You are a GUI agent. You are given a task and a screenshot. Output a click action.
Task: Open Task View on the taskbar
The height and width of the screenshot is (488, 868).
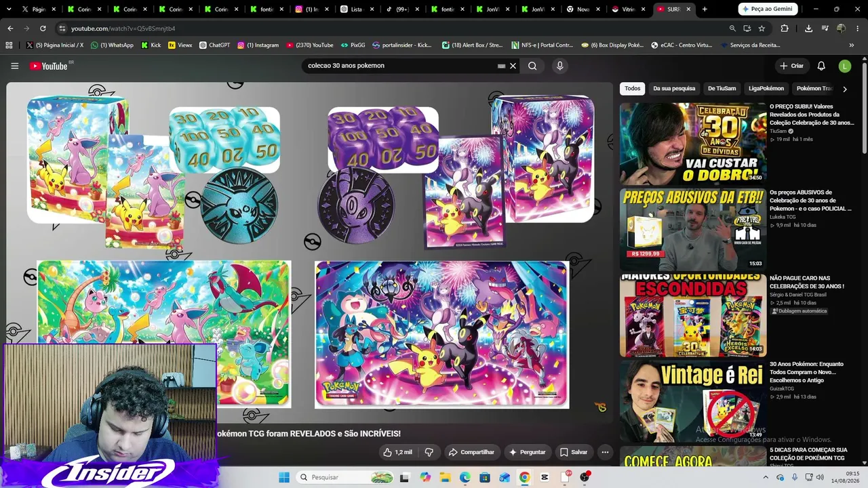coord(405,477)
